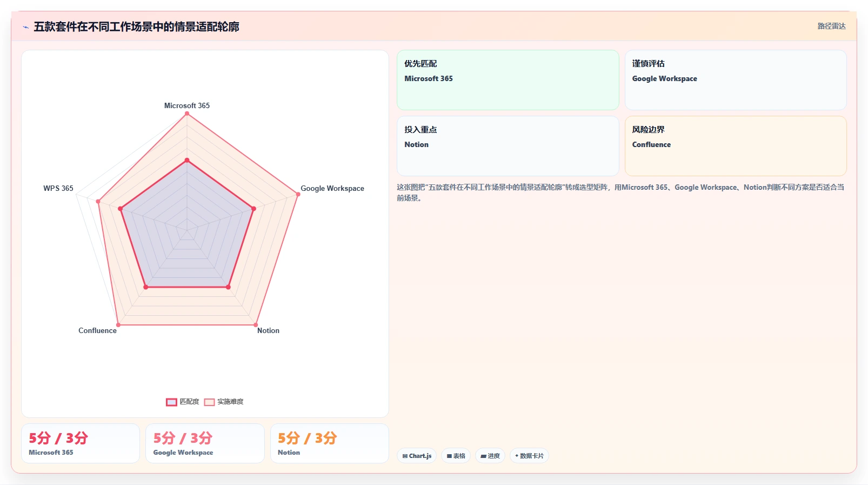Image resolution: width=868 pixels, height=485 pixels.
Task: Toggle the 实施难度 legend swatch
Action: pos(209,402)
